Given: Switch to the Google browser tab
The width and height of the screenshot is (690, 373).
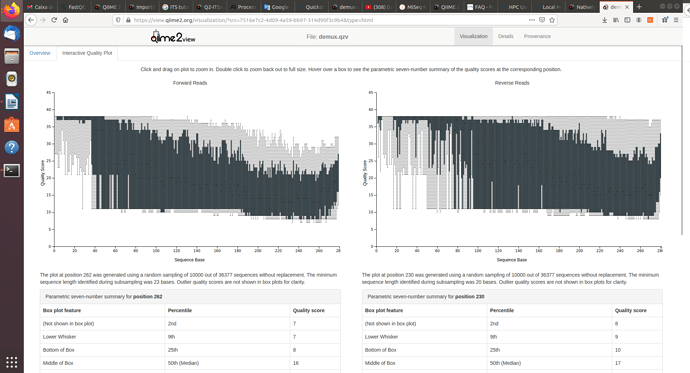Looking at the screenshot, I should point(277,7).
